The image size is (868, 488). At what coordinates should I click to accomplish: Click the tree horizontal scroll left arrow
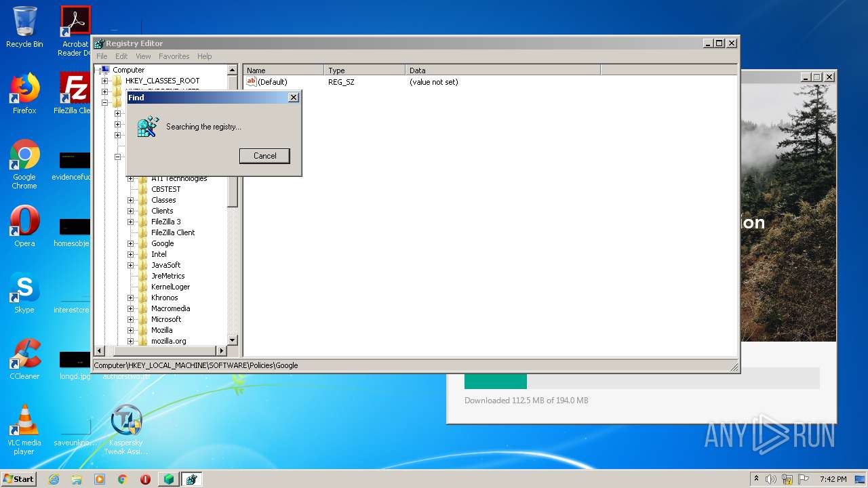click(100, 350)
